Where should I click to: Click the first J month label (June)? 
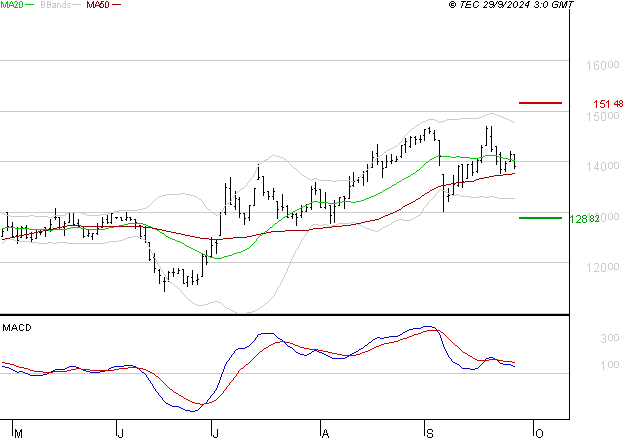(x=120, y=434)
